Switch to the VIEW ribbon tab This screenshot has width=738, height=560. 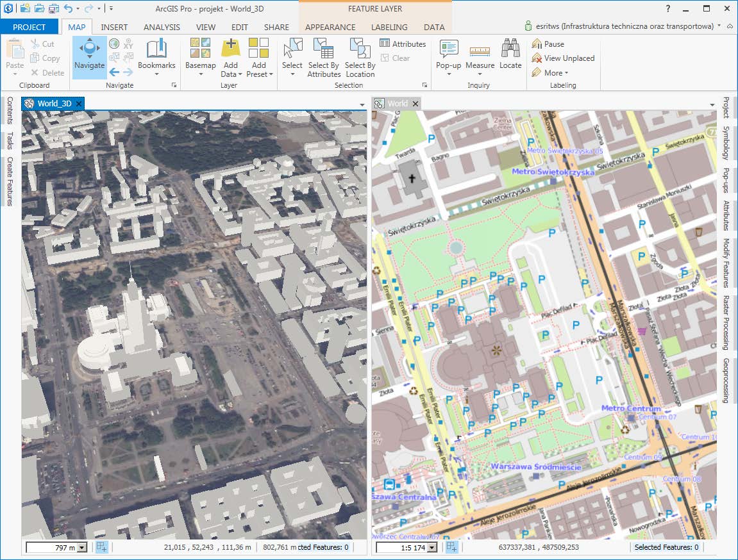point(206,28)
